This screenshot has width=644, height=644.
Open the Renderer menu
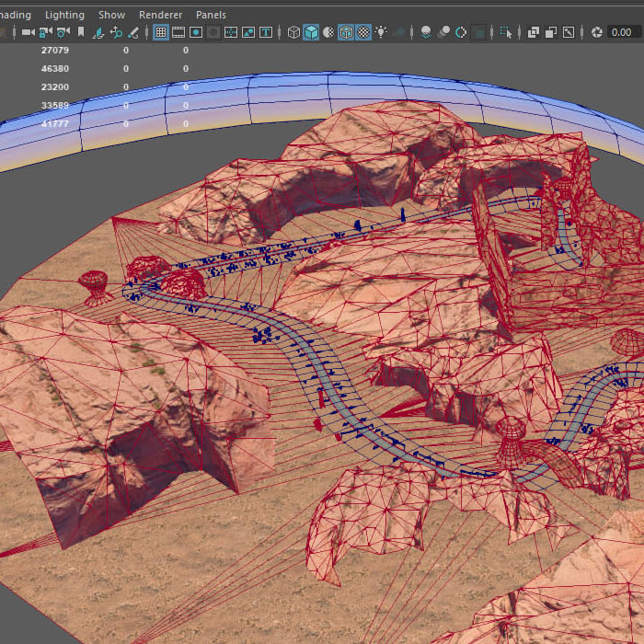(160, 15)
